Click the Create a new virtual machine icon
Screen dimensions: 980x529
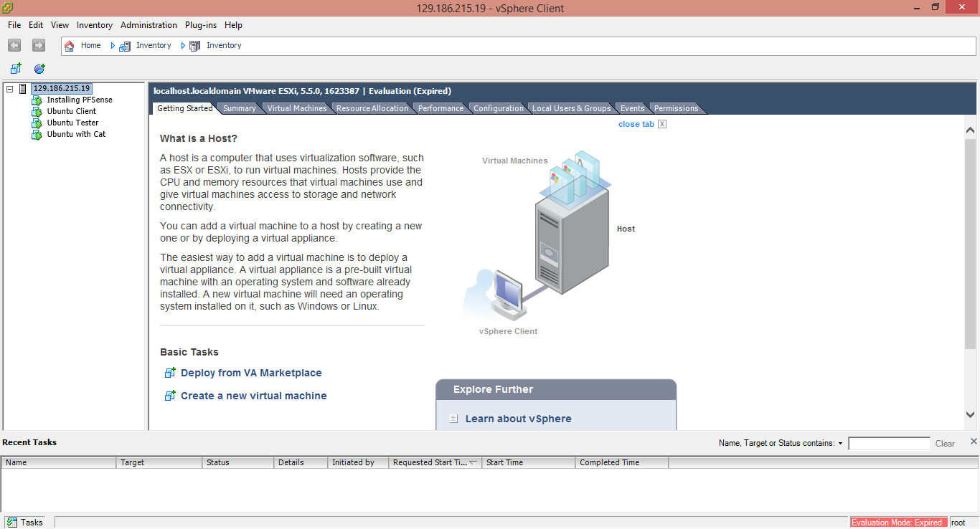(x=170, y=396)
